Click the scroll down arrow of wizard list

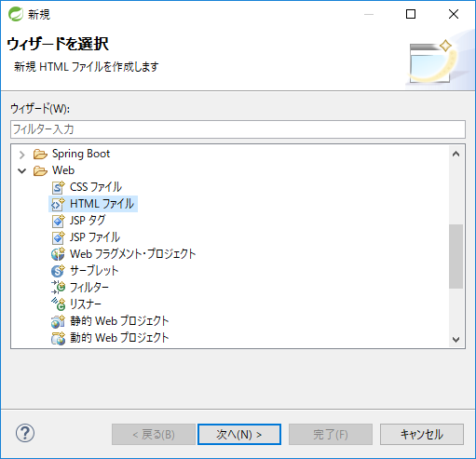pos(456,339)
